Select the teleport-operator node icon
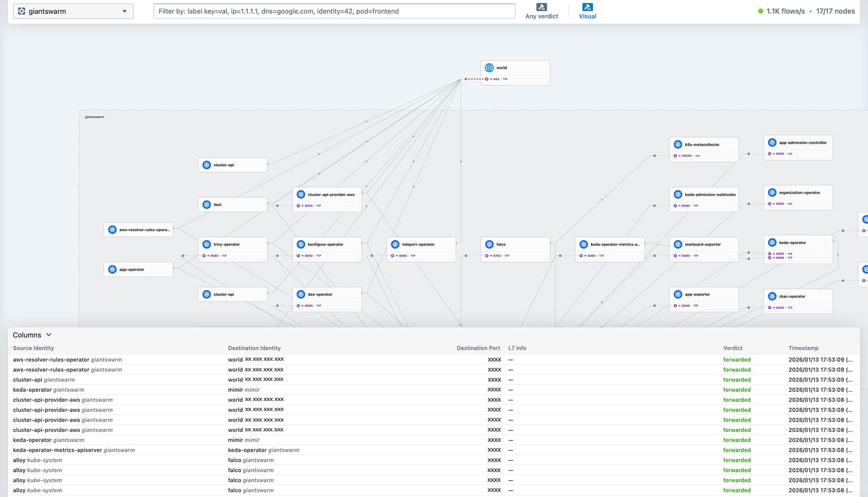 [x=395, y=245]
